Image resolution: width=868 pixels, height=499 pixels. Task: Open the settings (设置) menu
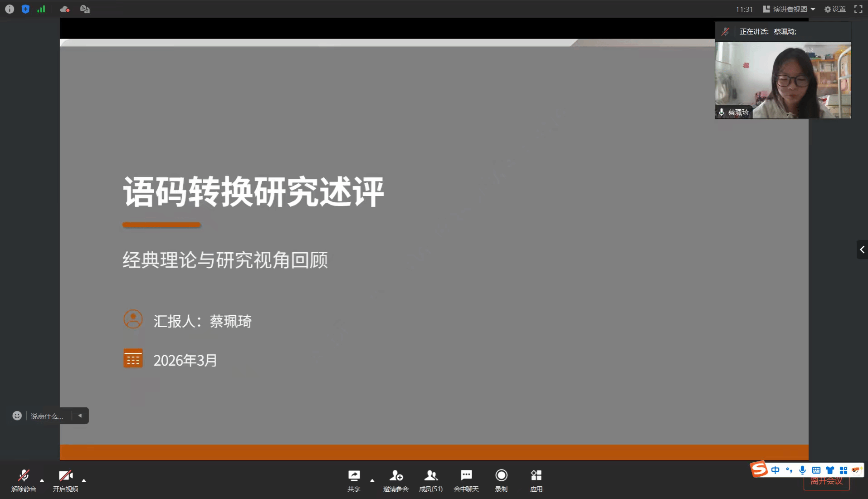(x=835, y=9)
